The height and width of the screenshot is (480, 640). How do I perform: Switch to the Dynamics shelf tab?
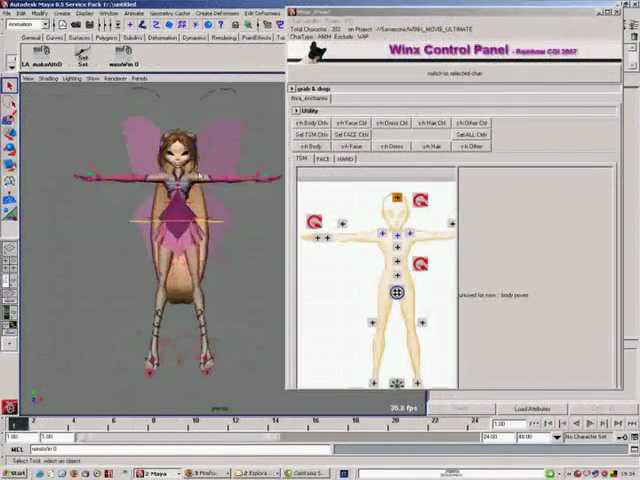coord(194,38)
